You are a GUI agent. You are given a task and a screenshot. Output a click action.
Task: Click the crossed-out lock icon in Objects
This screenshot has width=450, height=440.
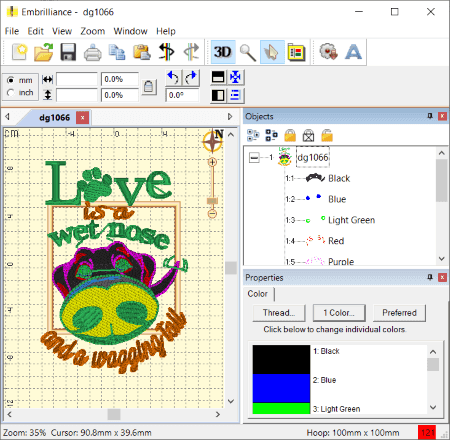[308, 135]
